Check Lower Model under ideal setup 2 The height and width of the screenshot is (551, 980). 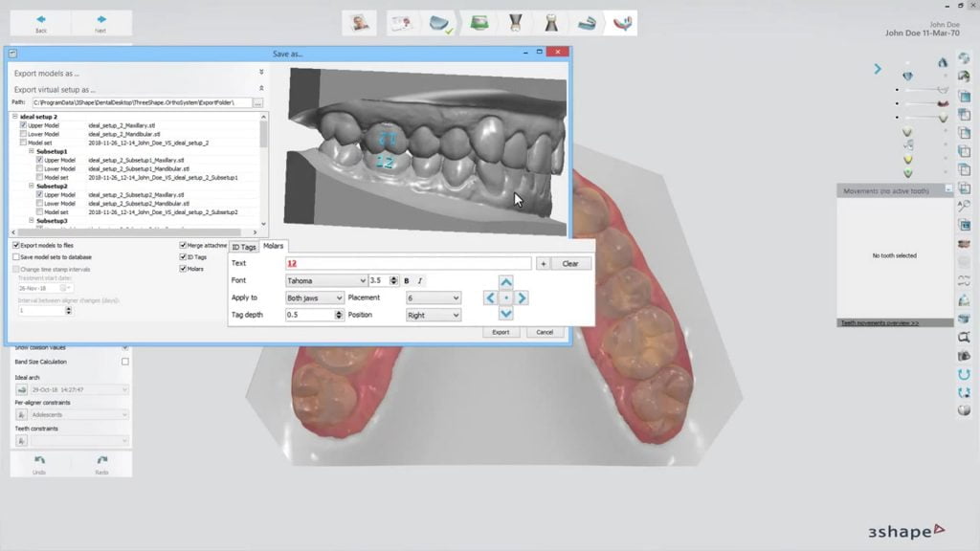coord(24,134)
